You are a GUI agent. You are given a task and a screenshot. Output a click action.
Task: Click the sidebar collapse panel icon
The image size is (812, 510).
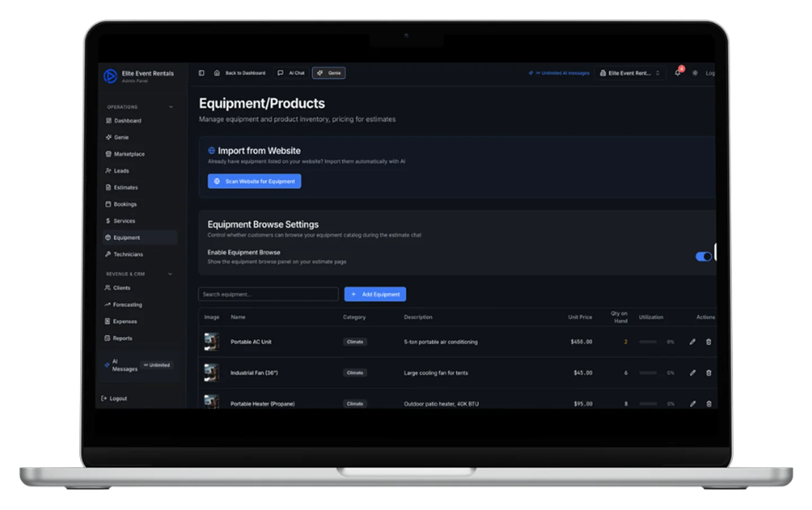pyautogui.click(x=201, y=73)
